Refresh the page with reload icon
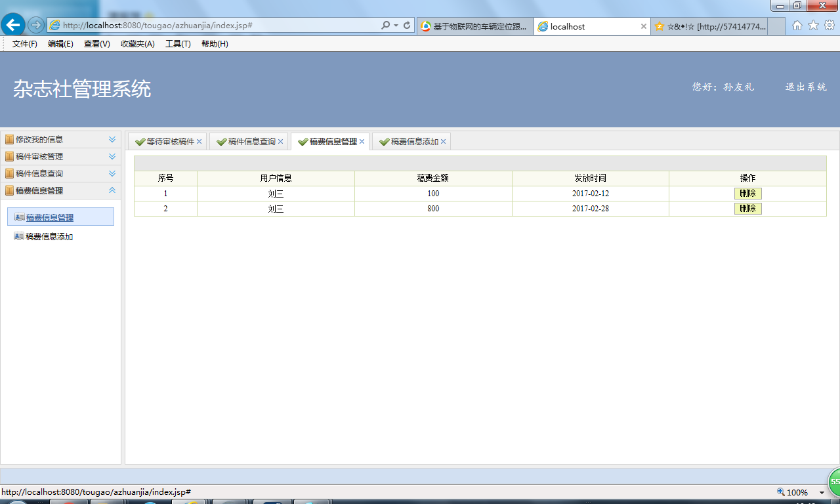 (407, 26)
